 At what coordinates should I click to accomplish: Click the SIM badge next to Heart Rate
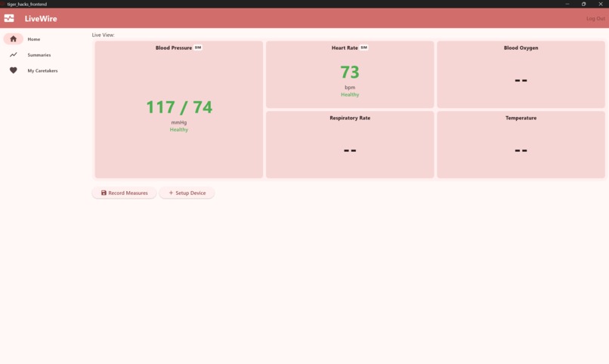(364, 48)
